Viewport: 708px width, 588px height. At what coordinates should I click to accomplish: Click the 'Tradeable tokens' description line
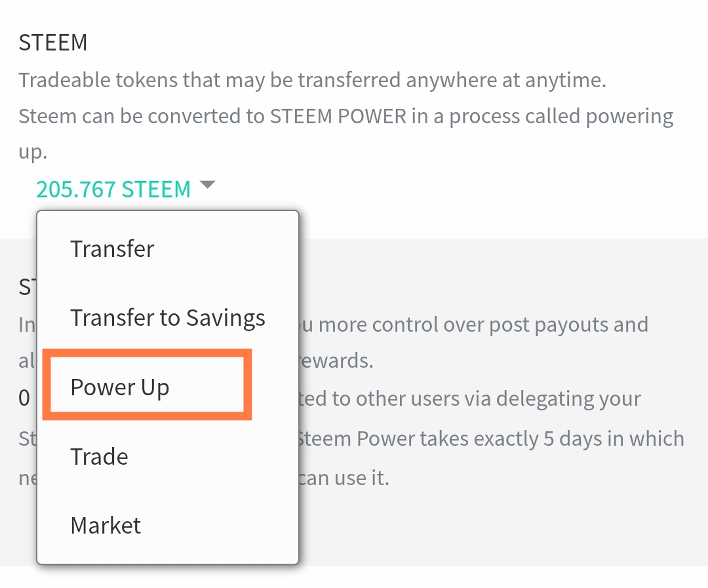[x=312, y=81]
